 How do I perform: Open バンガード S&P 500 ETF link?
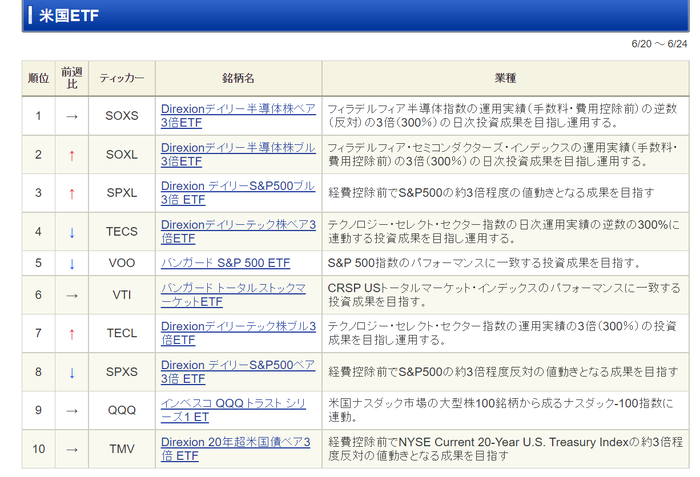pos(225,263)
